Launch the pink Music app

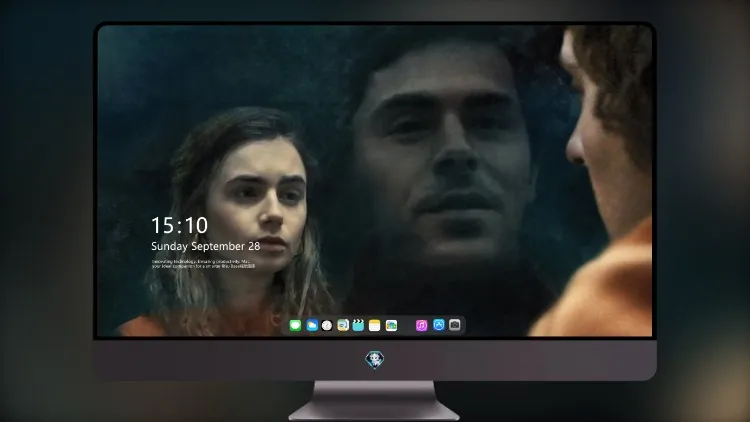(421, 325)
